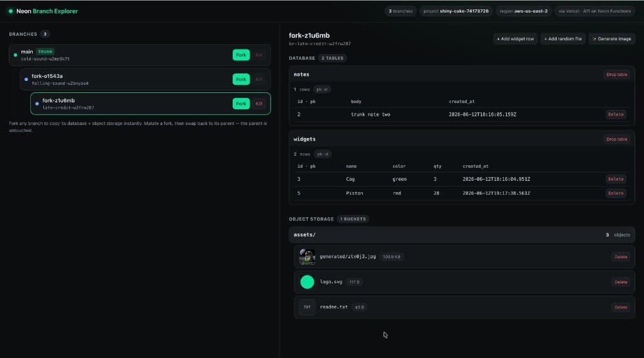Click the widgets 'qty' column header
Image resolution: width=644 pixels, height=358 pixels.
[x=438, y=166]
